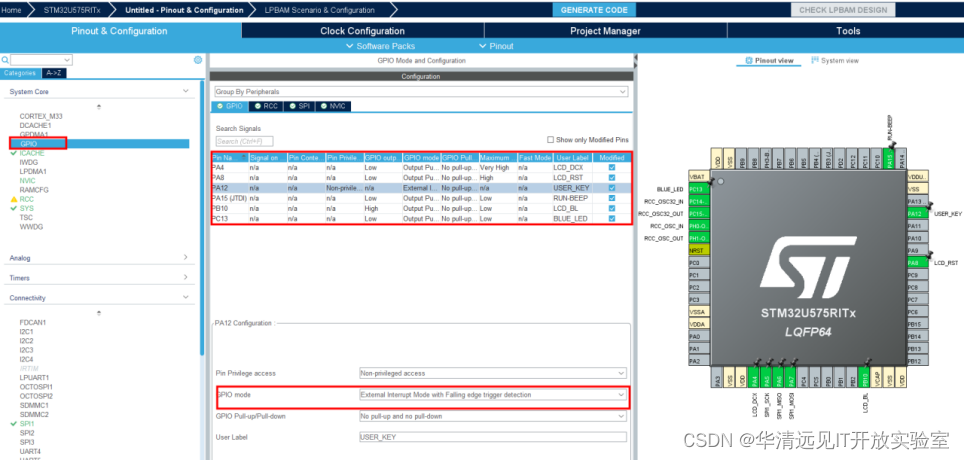Toggle Modified checkbox in PB10 row
The width and height of the screenshot is (964, 460).
click(612, 208)
